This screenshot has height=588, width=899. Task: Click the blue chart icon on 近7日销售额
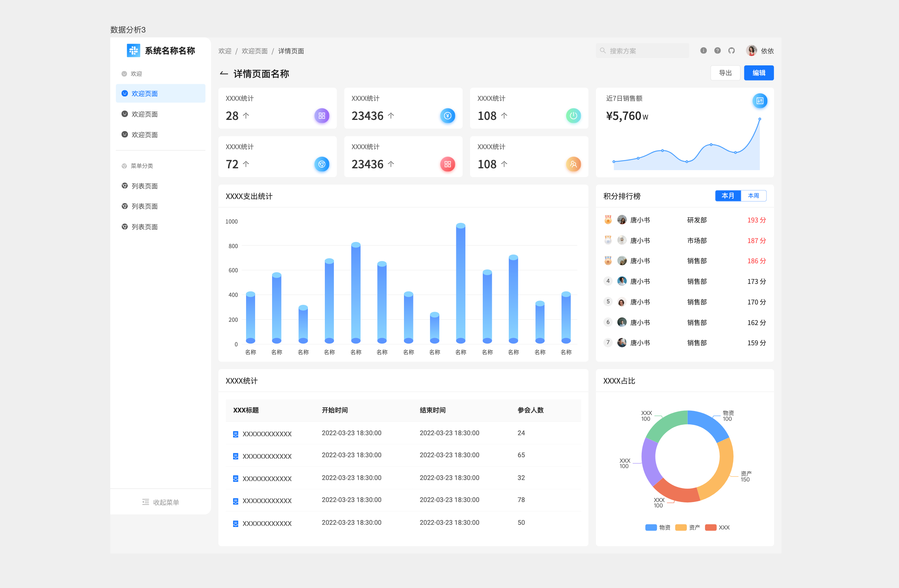[x=759, y=101]
